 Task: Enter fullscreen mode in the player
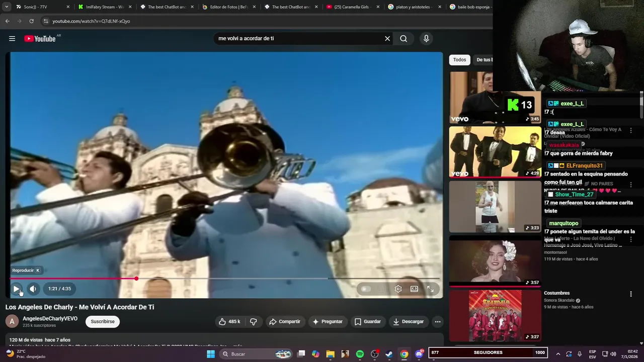(x=431, y=289)
